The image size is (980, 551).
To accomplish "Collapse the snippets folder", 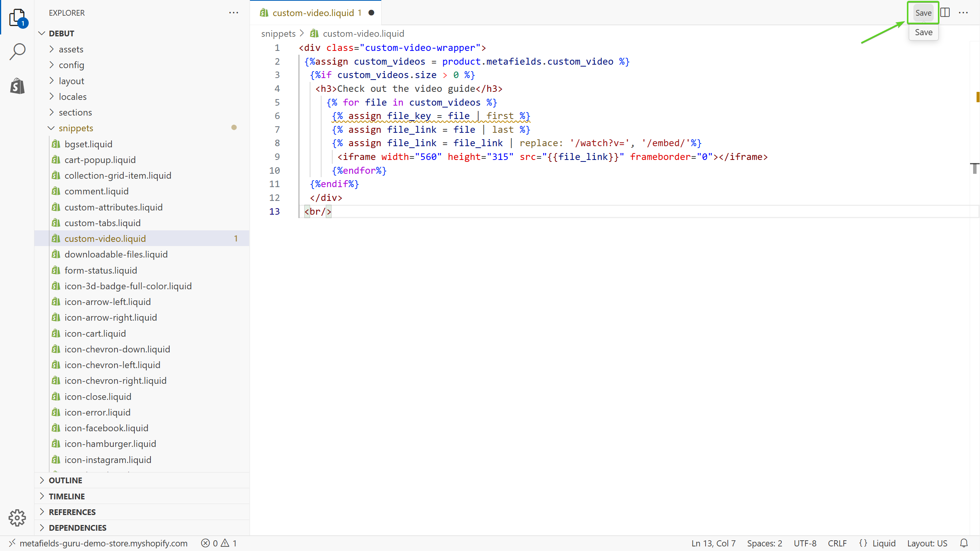I will click(x=76, y=128).
